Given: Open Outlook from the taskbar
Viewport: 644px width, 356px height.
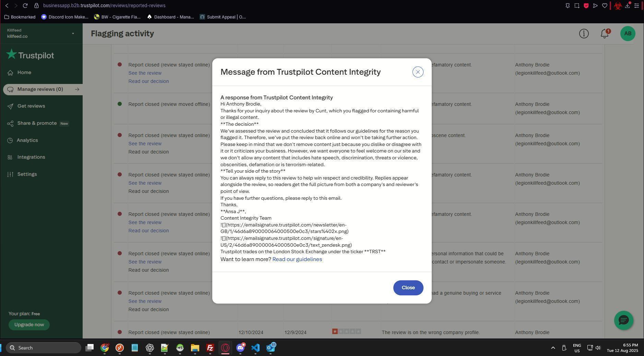Looking at the screenshot, I should [271, 348].
